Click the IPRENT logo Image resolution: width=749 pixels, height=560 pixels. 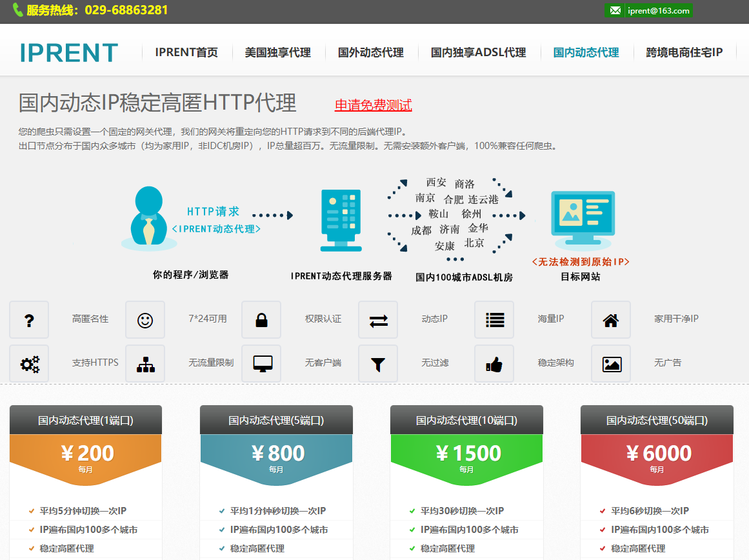click(69, 52)
